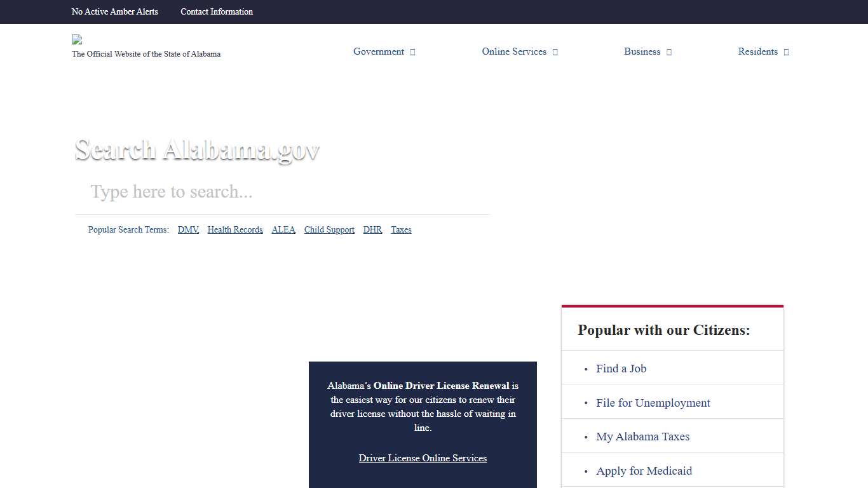Open the DMV popular search link
Viewport: 868px width, 488px height.
pos(187,229)
